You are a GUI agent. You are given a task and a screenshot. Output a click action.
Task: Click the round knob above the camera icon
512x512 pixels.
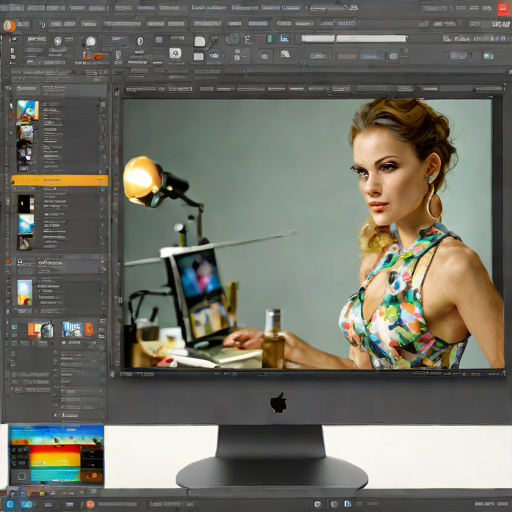[x=405, y=51]
